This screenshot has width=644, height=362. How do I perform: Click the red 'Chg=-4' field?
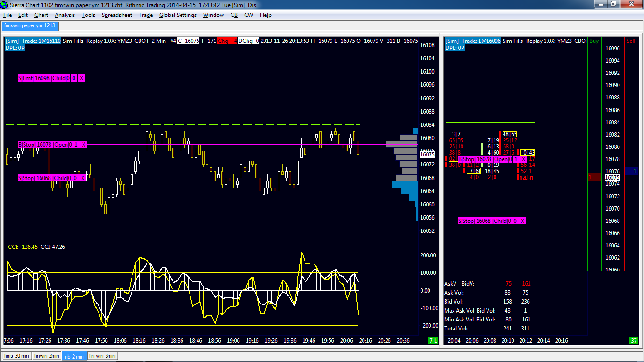click(227, 41)
